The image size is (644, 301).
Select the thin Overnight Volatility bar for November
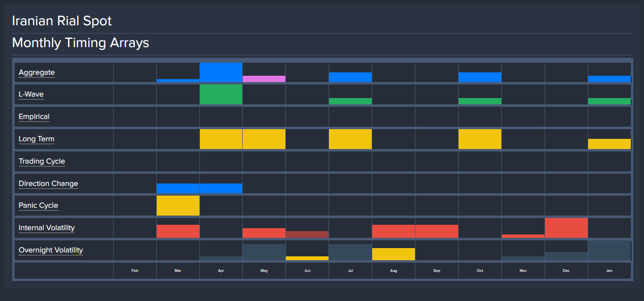pos(523,258)
